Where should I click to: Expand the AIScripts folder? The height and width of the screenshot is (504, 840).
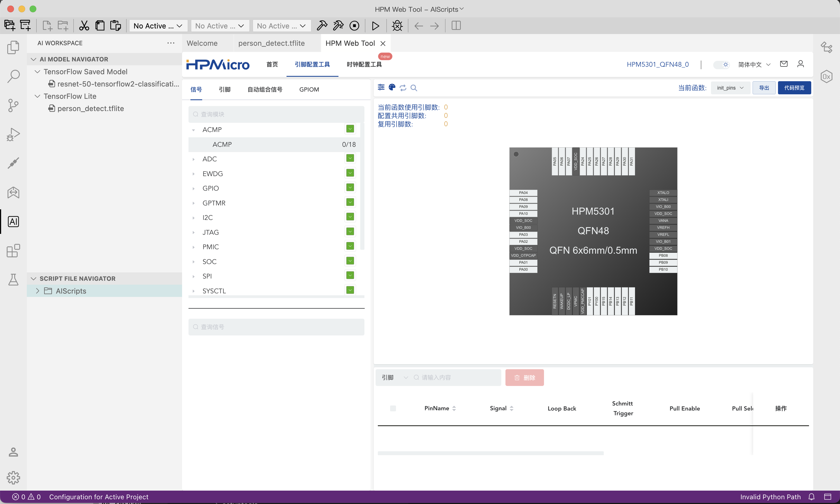37,291
